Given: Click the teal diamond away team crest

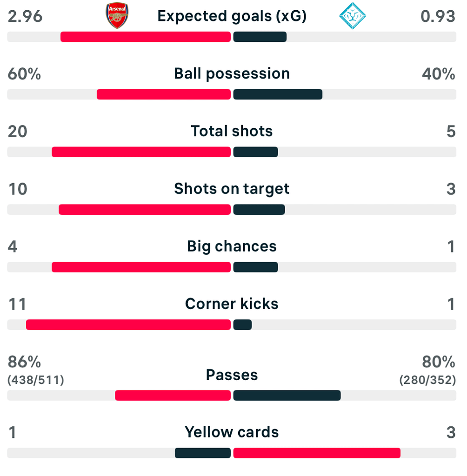Looking at the screenshot, I should click(352, 16).
